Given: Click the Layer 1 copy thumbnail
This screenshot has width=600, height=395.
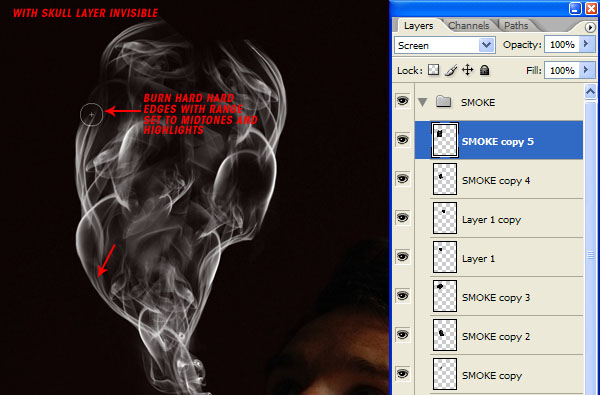Looking at the screenshot, I should coord(445,218).
